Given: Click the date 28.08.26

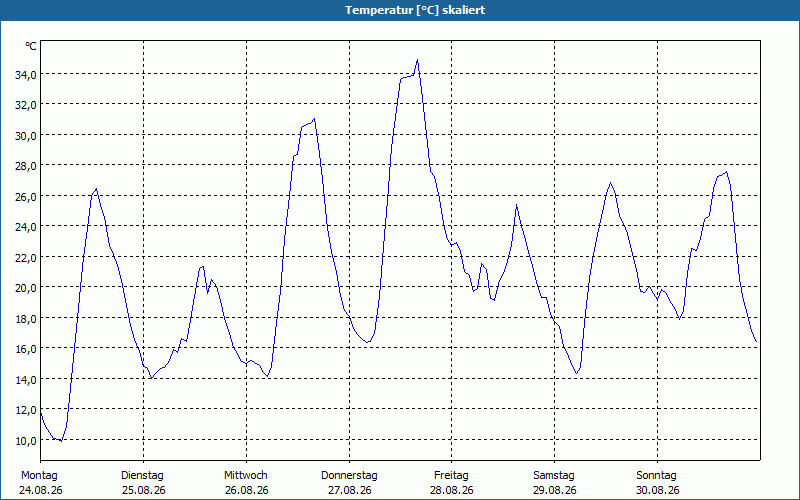Looking at the screenshot, I should point(452,490).
